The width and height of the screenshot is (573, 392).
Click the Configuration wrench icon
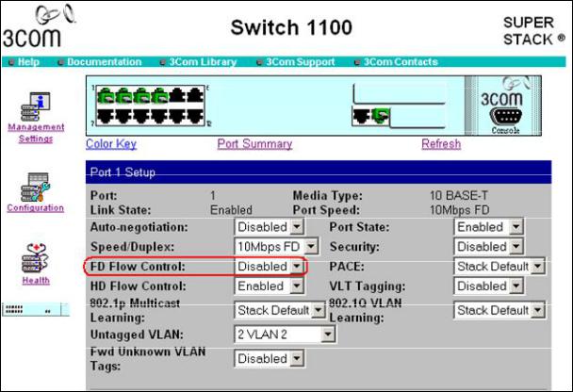coord(36,187)
